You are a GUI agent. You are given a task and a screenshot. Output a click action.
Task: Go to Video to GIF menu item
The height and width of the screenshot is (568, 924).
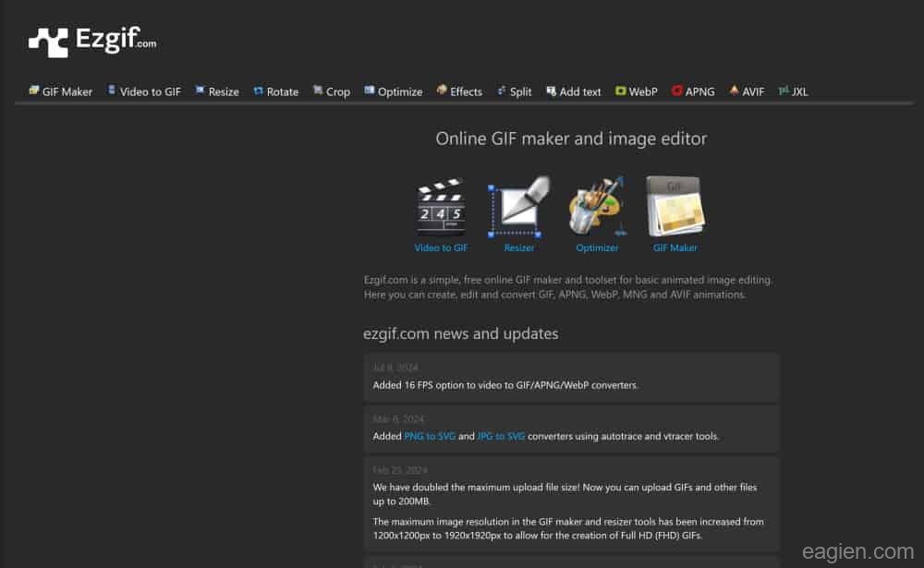pyautogui.click(x=144, y=91)
